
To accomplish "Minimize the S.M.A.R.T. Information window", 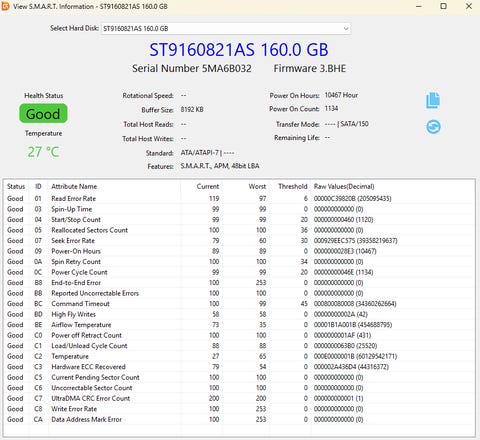I will pos(419,6).
